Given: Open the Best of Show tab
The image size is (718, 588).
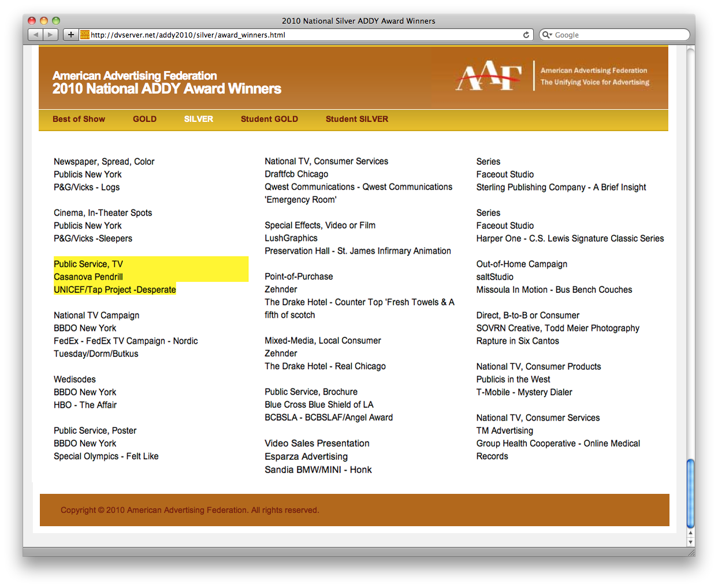Looking at the screenshot, I should pos(79,119).
